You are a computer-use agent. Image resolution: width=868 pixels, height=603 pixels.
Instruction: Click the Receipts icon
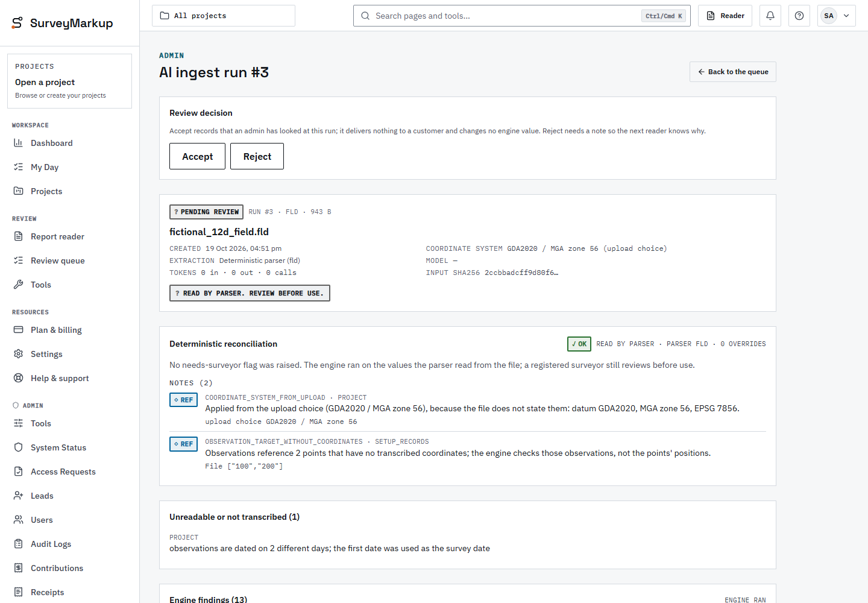[x=19, y=592]
